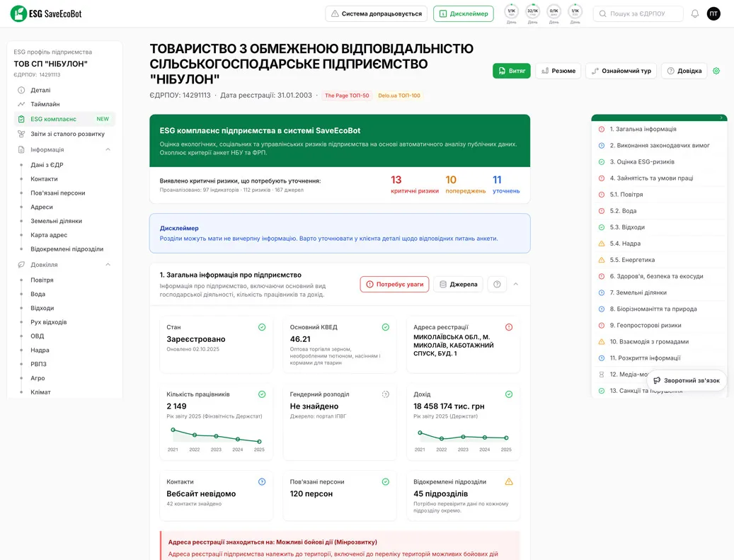Click blue info icon on Контакти card
The height and width of the screenshot is (560, 734).
click(x=262, y=482)
